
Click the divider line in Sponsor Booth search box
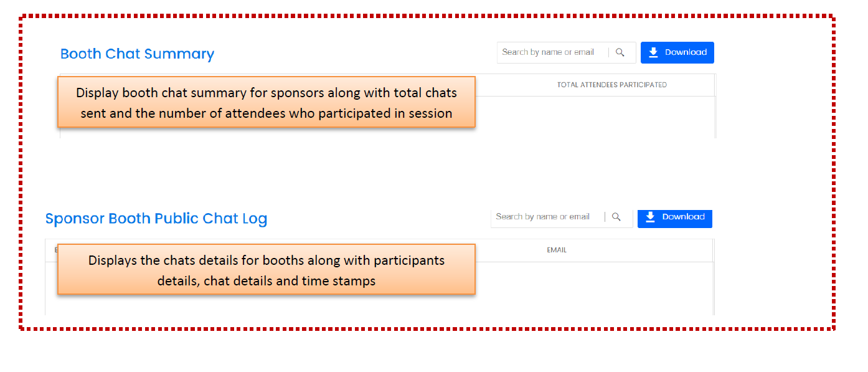point(605,217)
